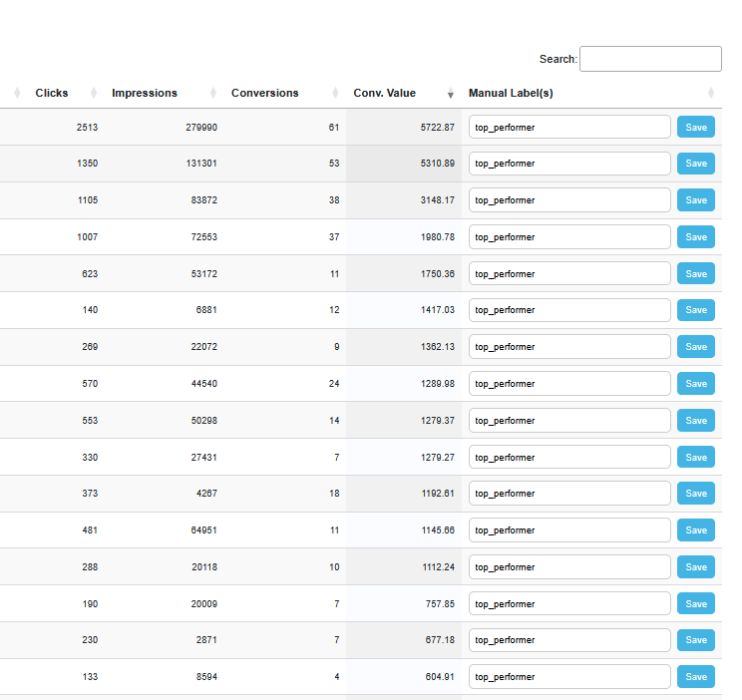Select the label field for the 330 clicks row
This screenshot has height=700, width=742.
coord(569,457)
